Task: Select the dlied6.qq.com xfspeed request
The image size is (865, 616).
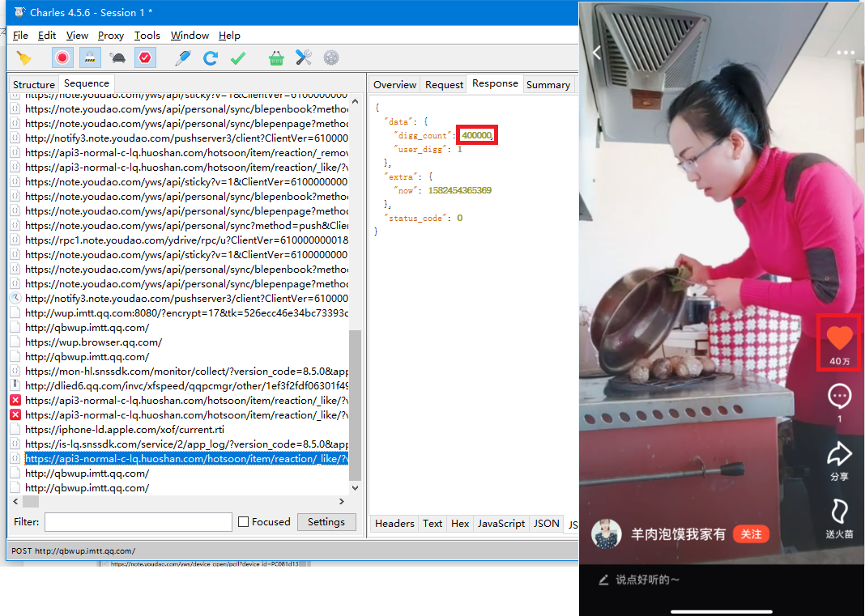Action: pyautogui.click(x=186, y=385)
